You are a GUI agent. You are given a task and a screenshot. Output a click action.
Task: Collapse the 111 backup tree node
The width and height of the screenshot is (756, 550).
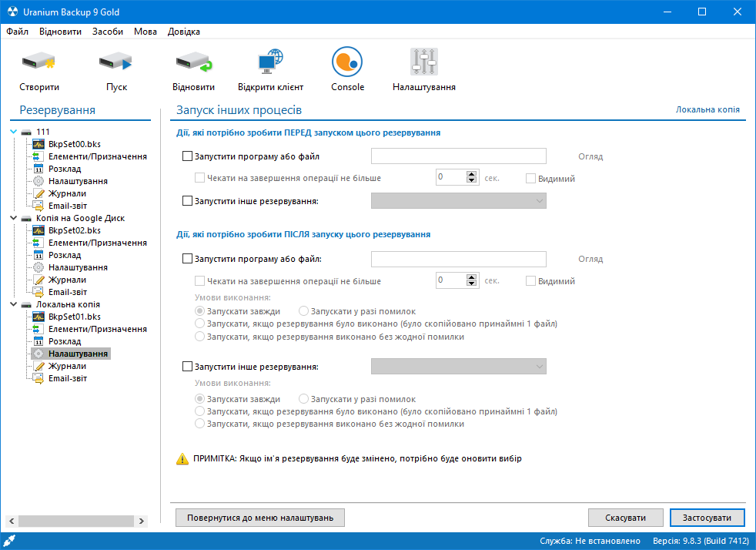point(14,131)
